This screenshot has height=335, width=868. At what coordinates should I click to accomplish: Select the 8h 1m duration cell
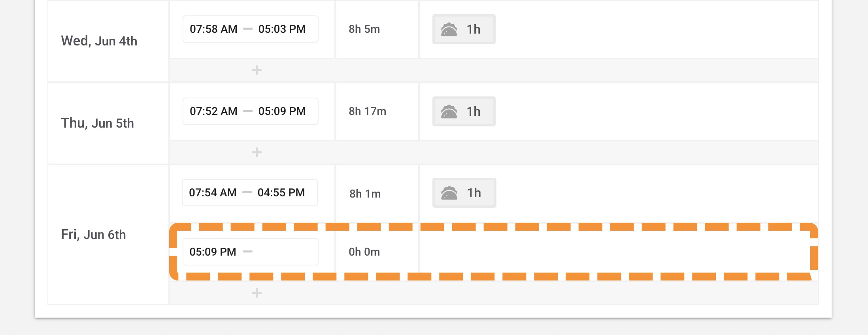[365, 194]
